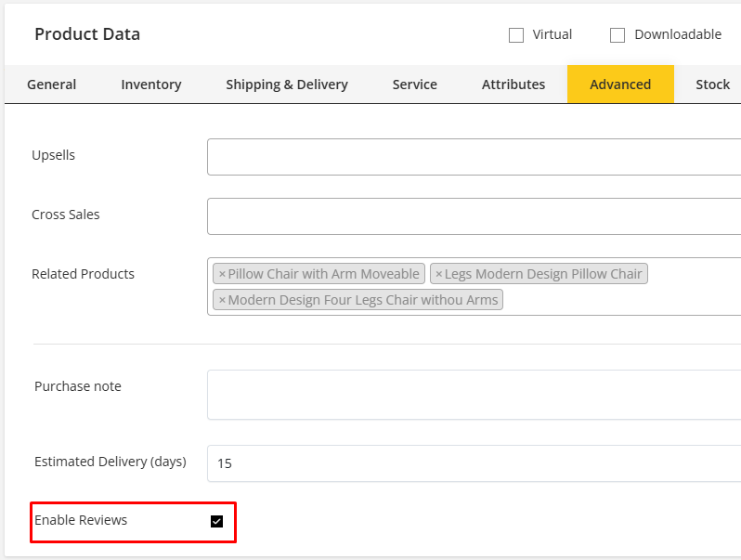Open the Inventory tab
The height and width of the screenshot is (560, 741).
[x=151, y=85]
